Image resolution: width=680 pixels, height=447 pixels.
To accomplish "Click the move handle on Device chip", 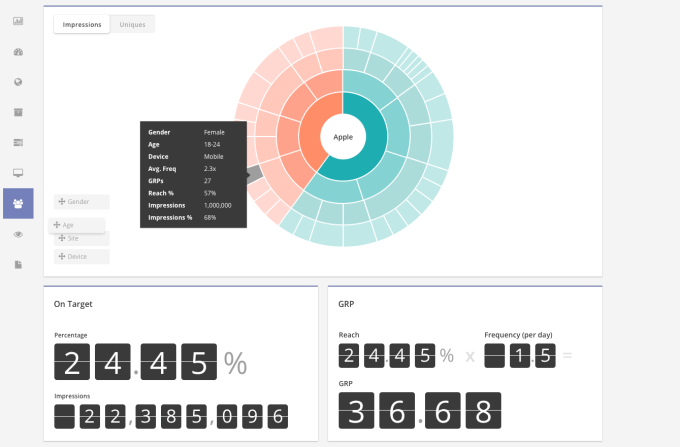I will click(x=62, y=256).
